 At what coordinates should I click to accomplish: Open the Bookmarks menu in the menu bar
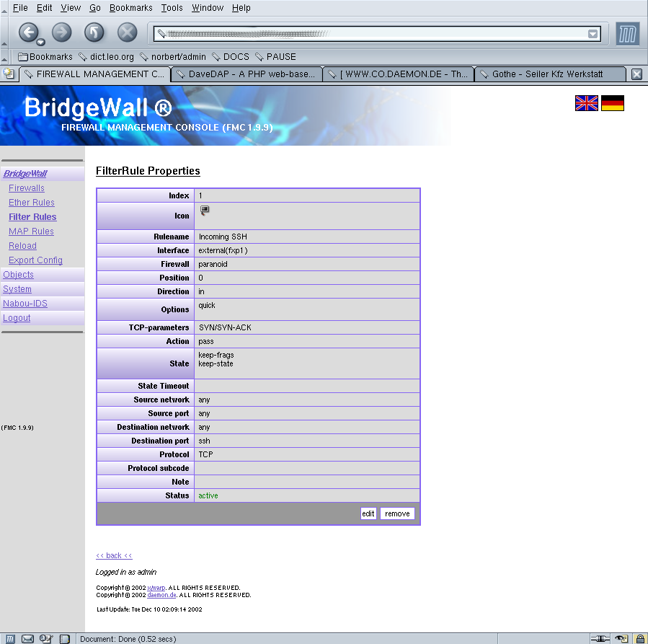[x=130, y=8]
